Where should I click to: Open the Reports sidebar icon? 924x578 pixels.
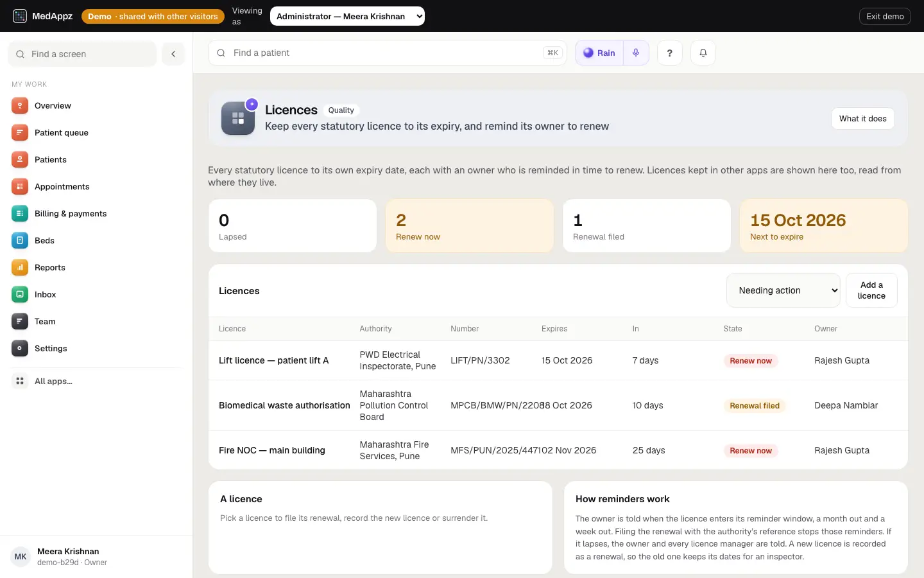click(x=20, y=268)
